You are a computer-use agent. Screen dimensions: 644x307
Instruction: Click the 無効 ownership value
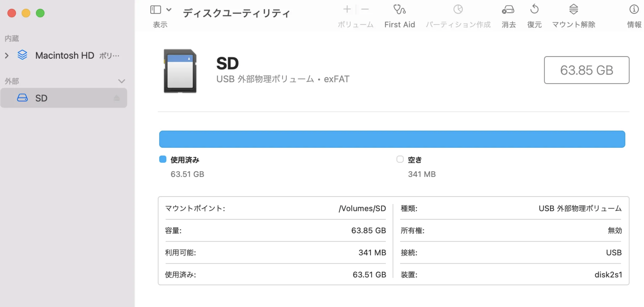pos(615,231)
